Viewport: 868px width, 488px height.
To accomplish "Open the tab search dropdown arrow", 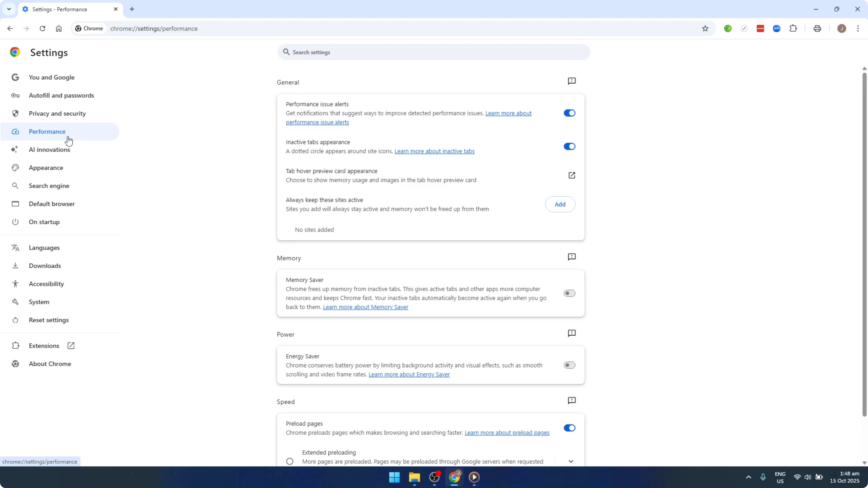I will (x=9, y=9).
